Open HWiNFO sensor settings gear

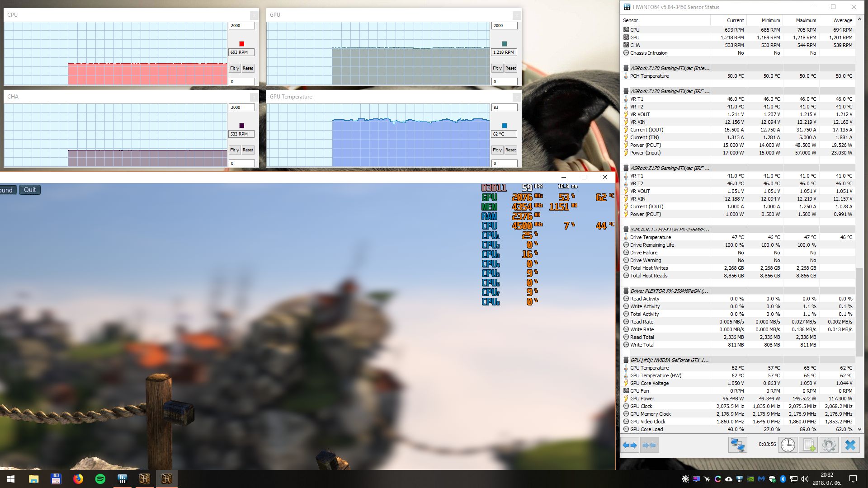(829, 445)
